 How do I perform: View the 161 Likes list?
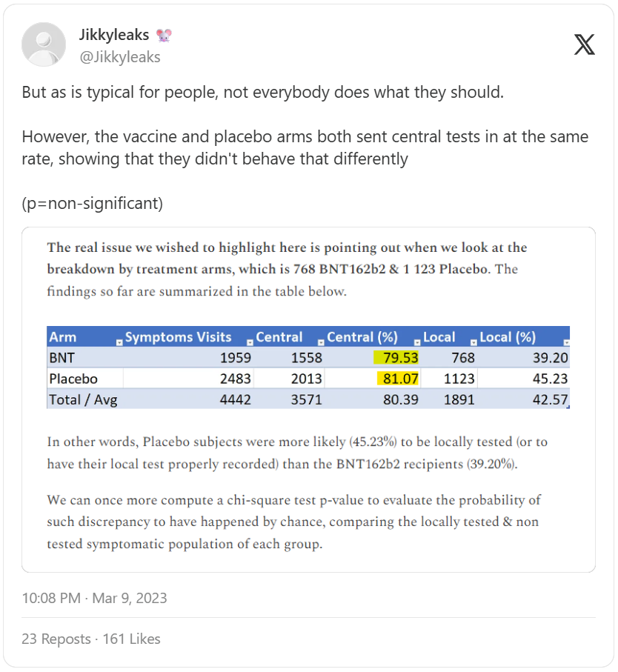(130, 639)
